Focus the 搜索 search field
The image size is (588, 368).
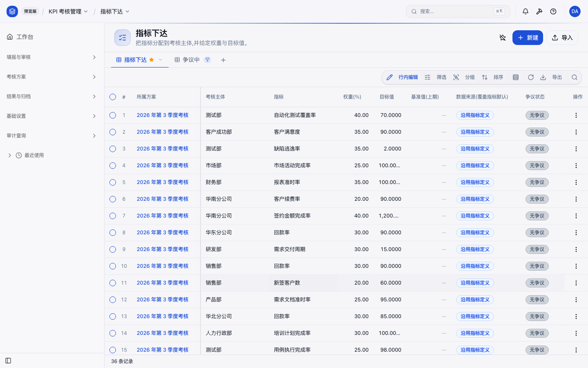(458, 11)
